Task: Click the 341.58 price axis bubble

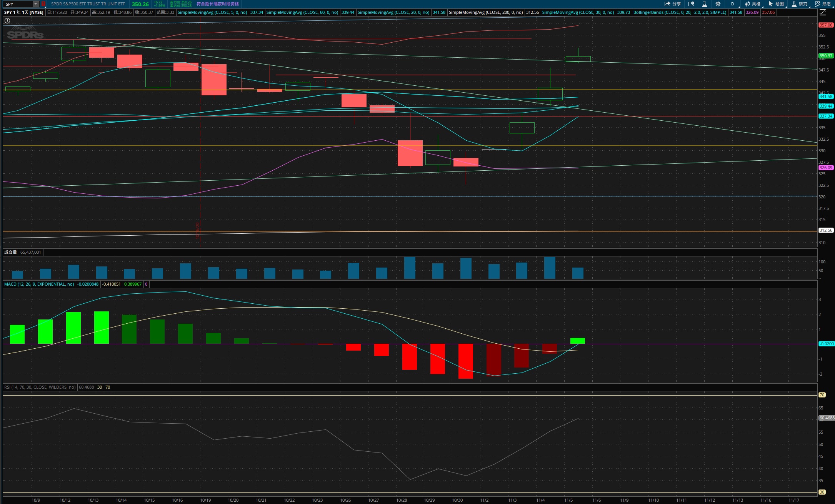Action: pos(826,96)
